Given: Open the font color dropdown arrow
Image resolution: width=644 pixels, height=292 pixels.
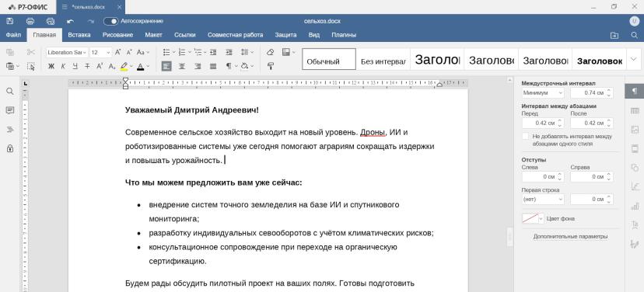Looking at the screenshot, I should (x=148, y=66).
